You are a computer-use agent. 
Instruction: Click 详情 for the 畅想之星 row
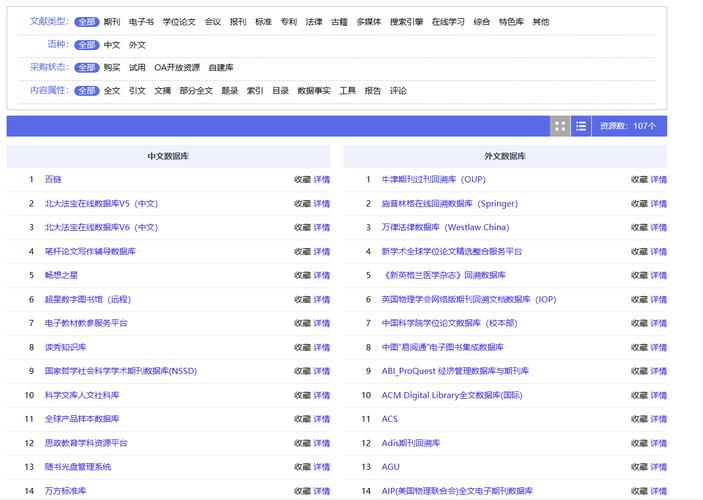322,275
